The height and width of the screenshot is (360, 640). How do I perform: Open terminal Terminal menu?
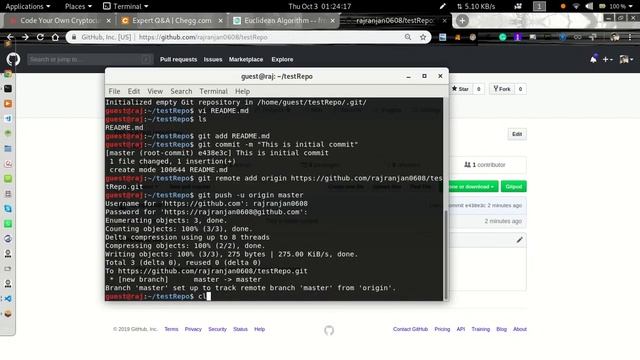coord(213,91)
